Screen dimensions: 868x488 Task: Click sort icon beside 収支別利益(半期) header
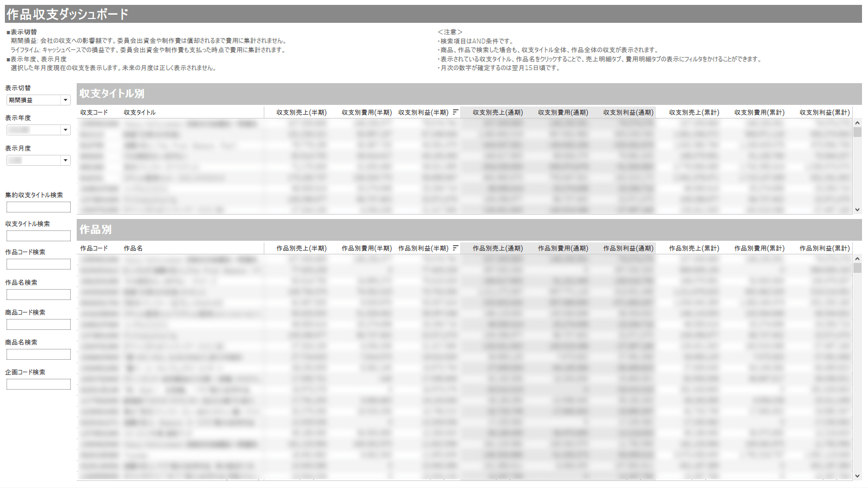click(x=455, y=112)
